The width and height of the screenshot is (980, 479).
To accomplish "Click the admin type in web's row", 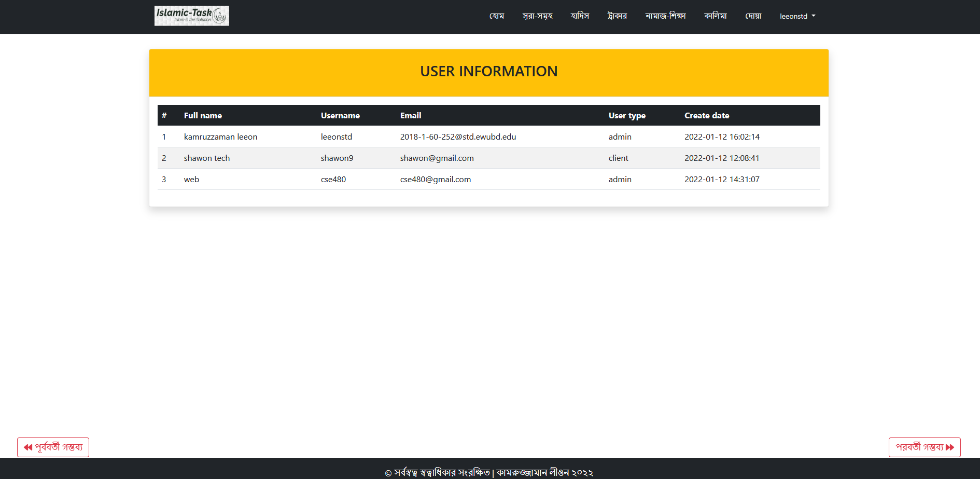I will (620, 180).
